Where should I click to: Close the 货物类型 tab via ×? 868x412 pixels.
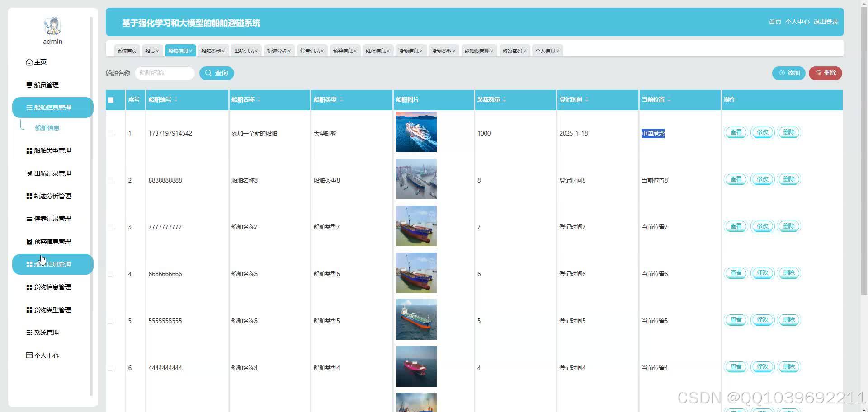coord(454,51)
